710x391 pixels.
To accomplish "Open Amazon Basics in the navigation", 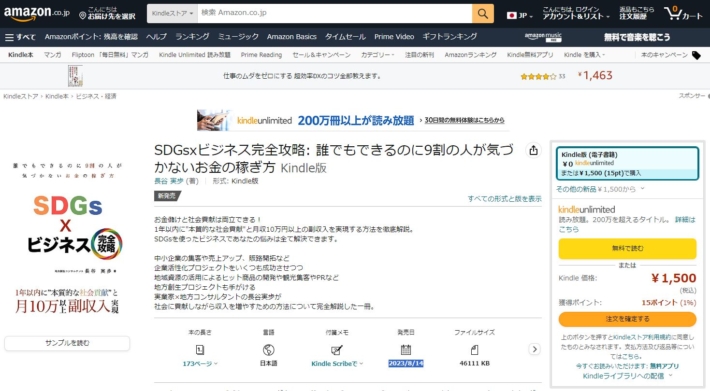I will pyautogui.click(x=292, y=37).
